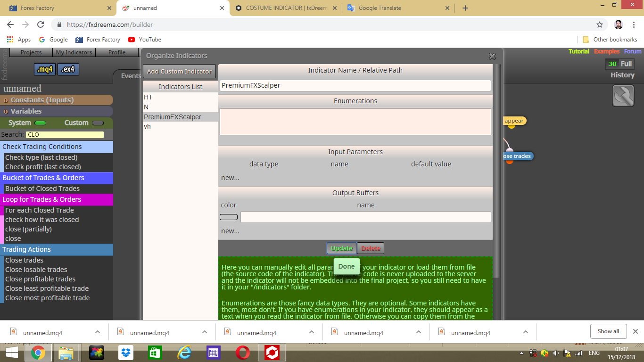
Task: Switch to the Google Translate tab
Action: 399,8
